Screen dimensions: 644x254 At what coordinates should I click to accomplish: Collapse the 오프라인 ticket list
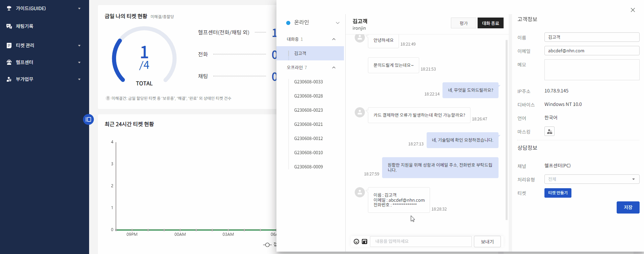(333, 67)
